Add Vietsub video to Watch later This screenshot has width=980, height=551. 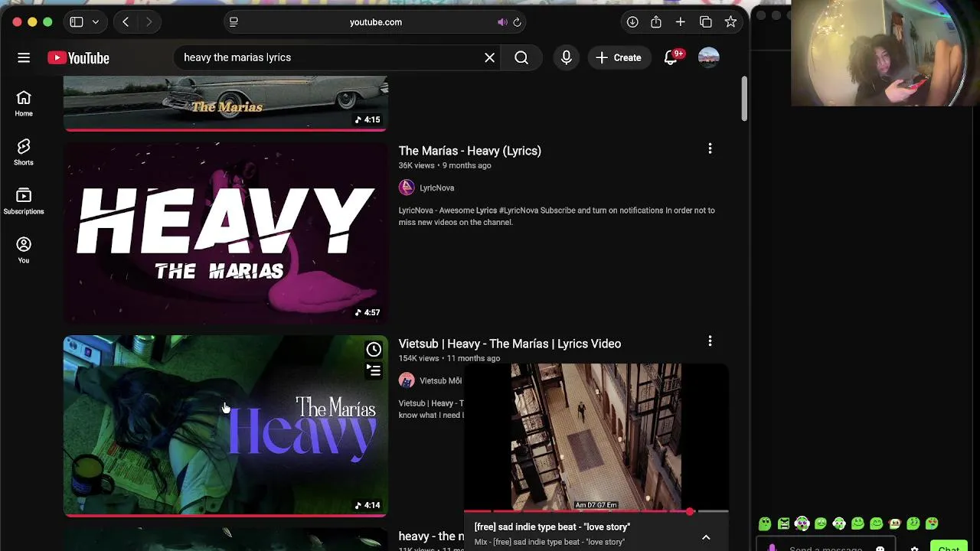374,350
